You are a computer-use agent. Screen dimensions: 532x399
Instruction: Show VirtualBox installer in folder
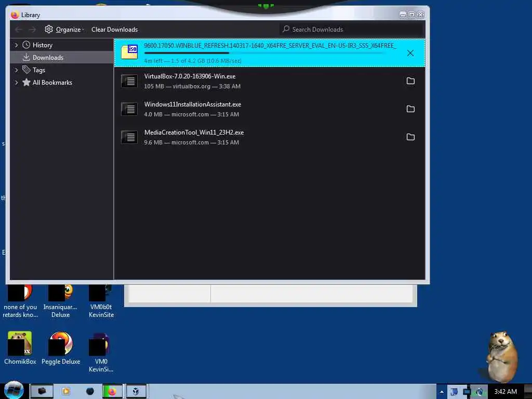click(x=410, y=81)
